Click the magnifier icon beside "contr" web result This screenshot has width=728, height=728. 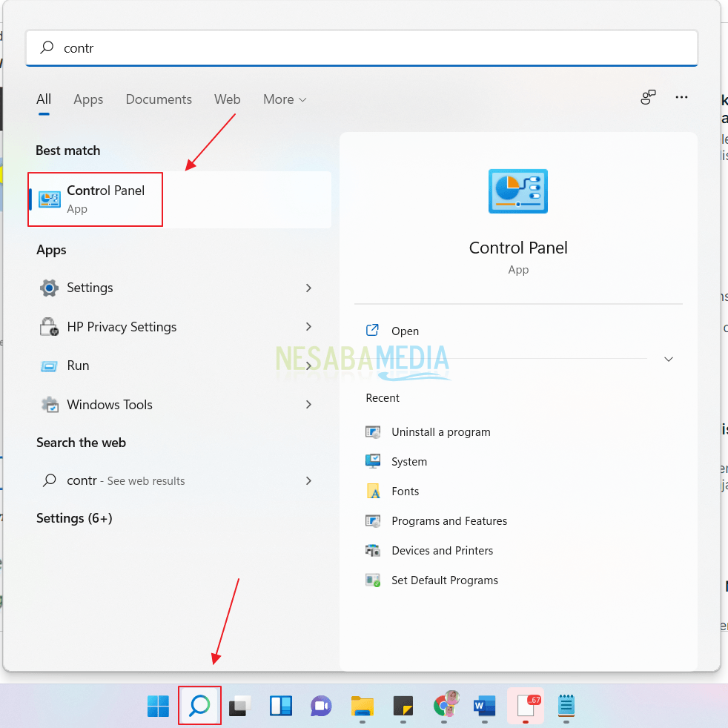[50, 480]
